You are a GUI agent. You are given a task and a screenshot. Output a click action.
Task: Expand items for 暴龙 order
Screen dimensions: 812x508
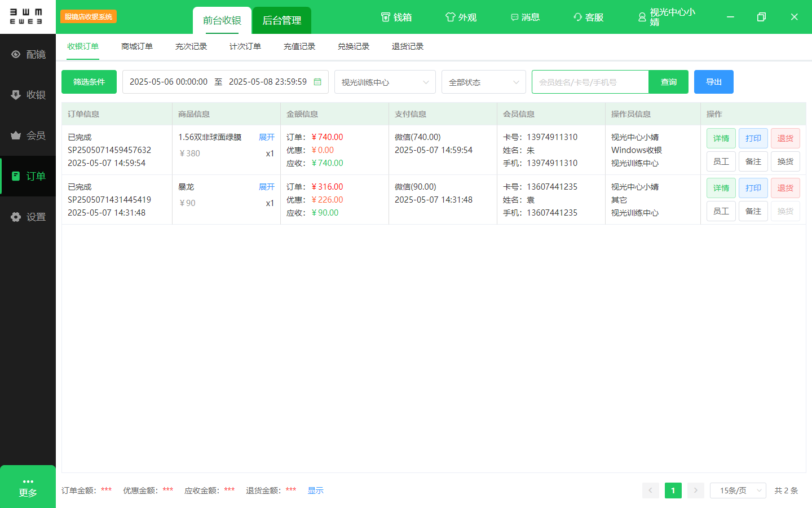click(x=267, y=187)
